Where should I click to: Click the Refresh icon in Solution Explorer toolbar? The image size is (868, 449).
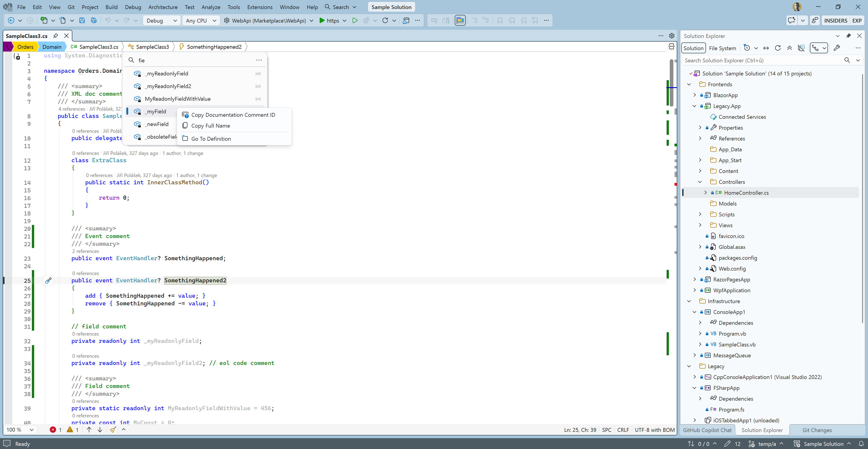click(x=778, y=48)
